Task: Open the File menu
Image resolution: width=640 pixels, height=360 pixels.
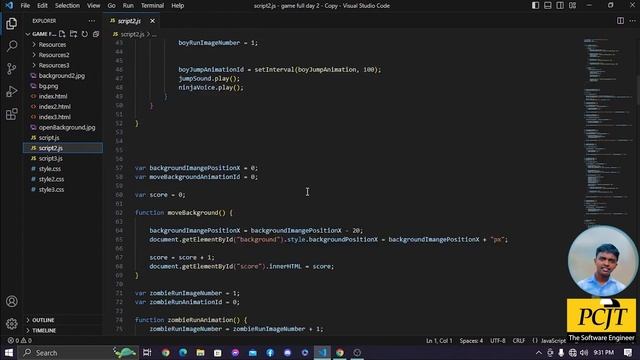Action: point(25,6)
